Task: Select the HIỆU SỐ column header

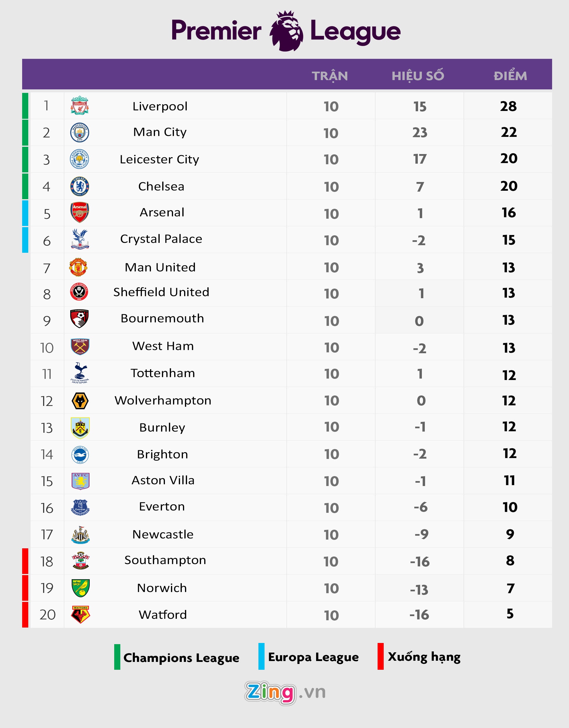Action: (x=417, y=76)
